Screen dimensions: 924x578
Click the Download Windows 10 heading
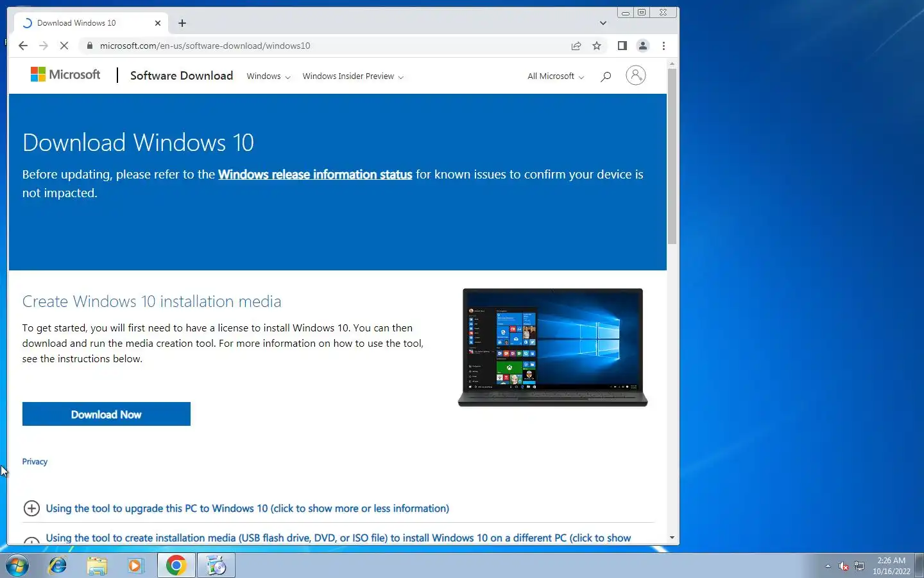pyautogui.click(x=138, y=143)
